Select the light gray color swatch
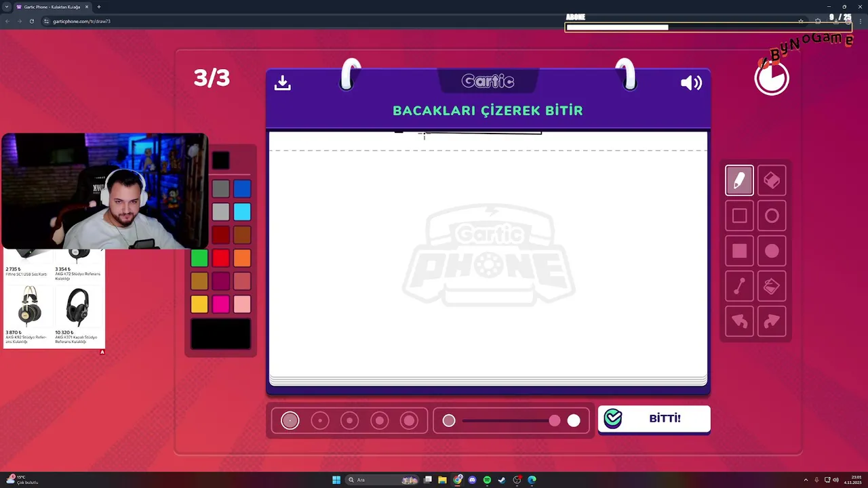 (x=220, y=211)
